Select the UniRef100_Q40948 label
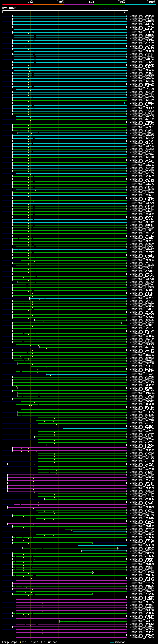Screen dimensions: 158x644 click(x=142, y=323)
